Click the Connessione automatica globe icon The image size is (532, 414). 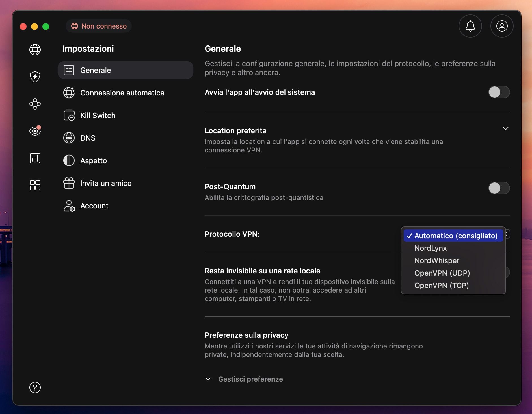[69, 93]
